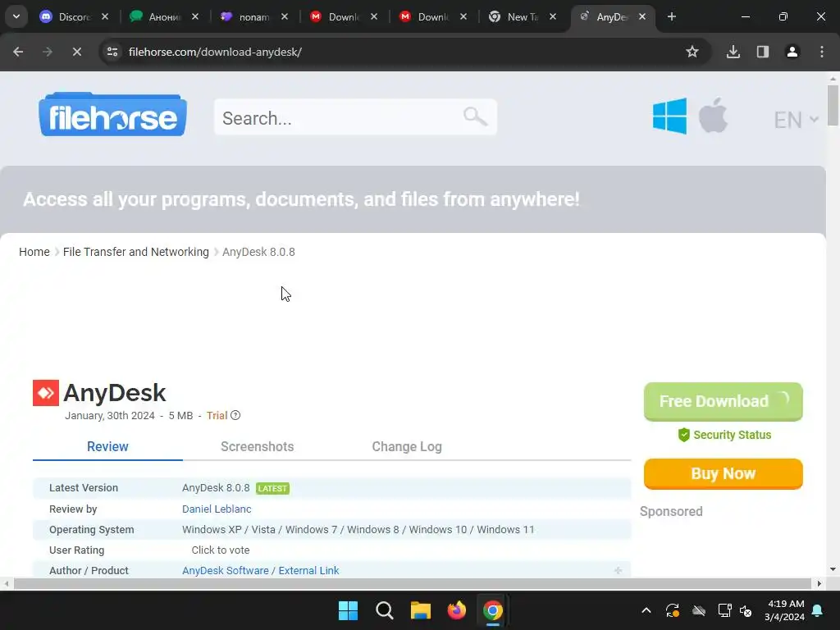The image size is (840, 630).
Task: Go to Home breadcrumb
Action: [34, 252]
